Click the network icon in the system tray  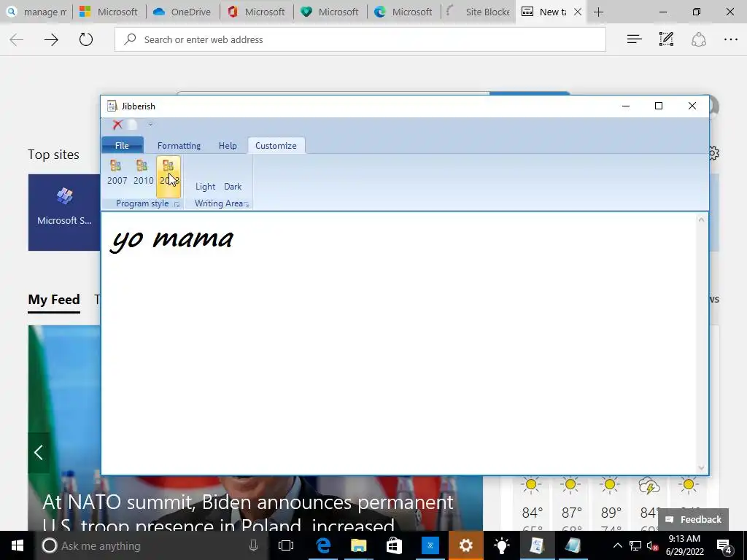click(x=635, y=545)
